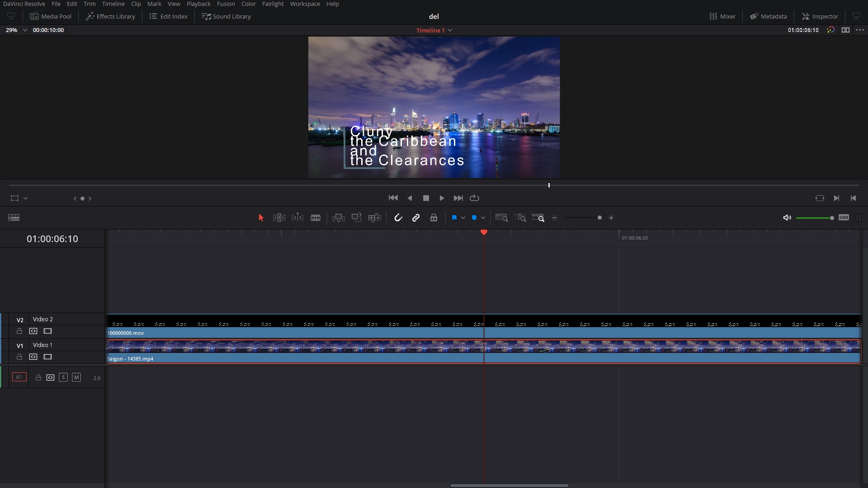Click the viewer transform overlay icon
This screenshot has width=868, height=488.
click(x=14, y=198)
